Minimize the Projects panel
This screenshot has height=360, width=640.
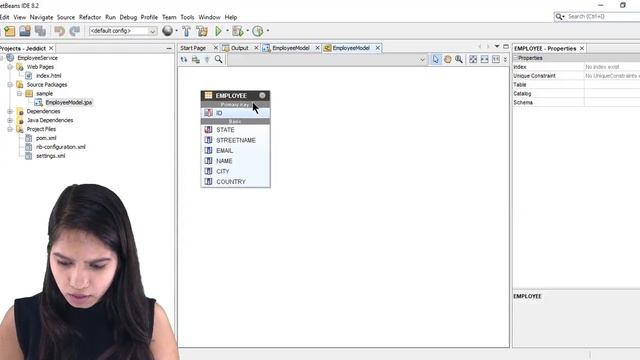coord(169,48)
